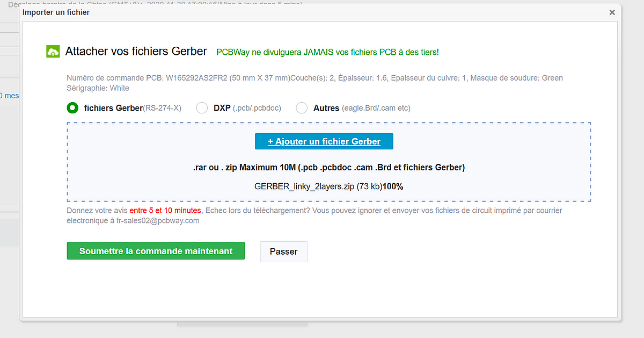Screen dimensions: 644x338
Task: Click the green cloud upload icon
Action: coord(53,52)
